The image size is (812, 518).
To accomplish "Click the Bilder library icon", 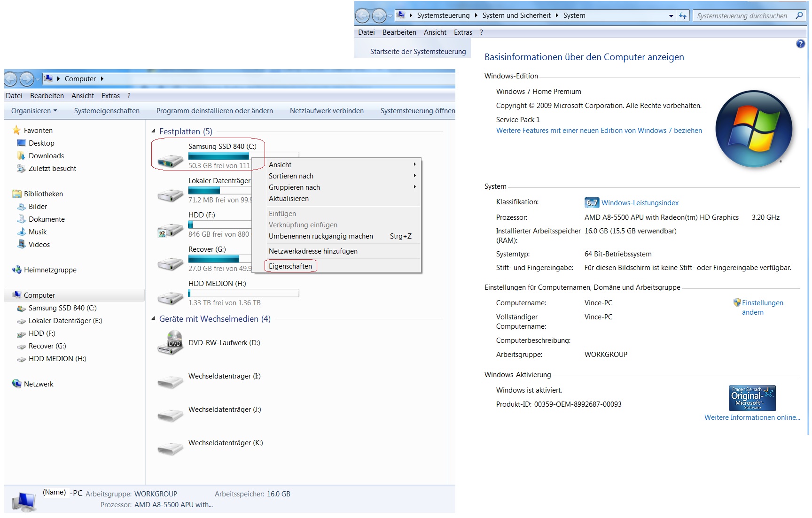I will [21, 206].
